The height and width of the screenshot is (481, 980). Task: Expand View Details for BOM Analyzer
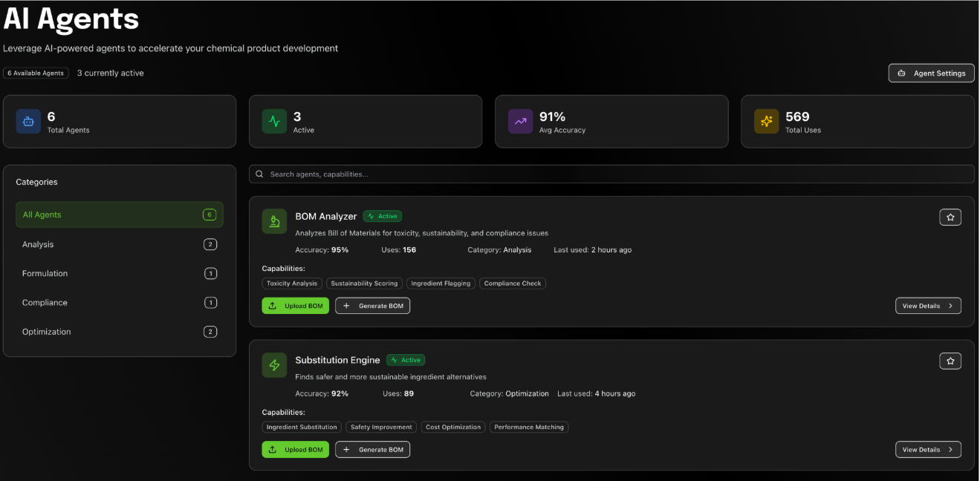coord(928,305)
